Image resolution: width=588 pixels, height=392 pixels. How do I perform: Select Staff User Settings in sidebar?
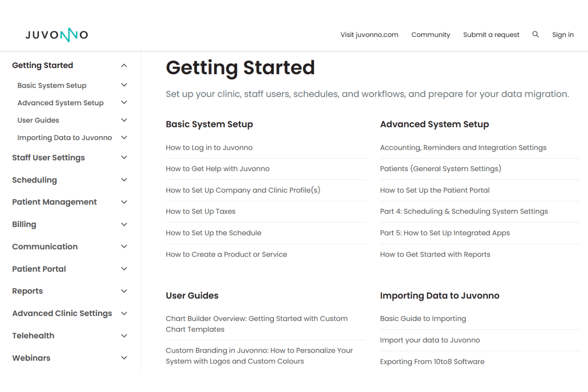pyautogui.click(x=48, y=158)
